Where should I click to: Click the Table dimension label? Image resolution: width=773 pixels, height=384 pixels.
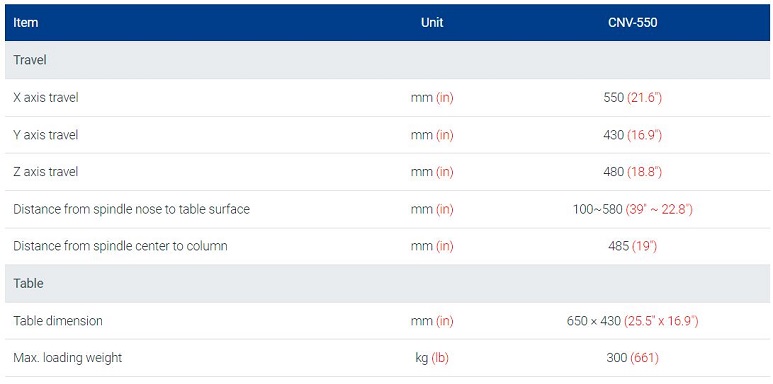pyautogui.click(x=58, y=321)
